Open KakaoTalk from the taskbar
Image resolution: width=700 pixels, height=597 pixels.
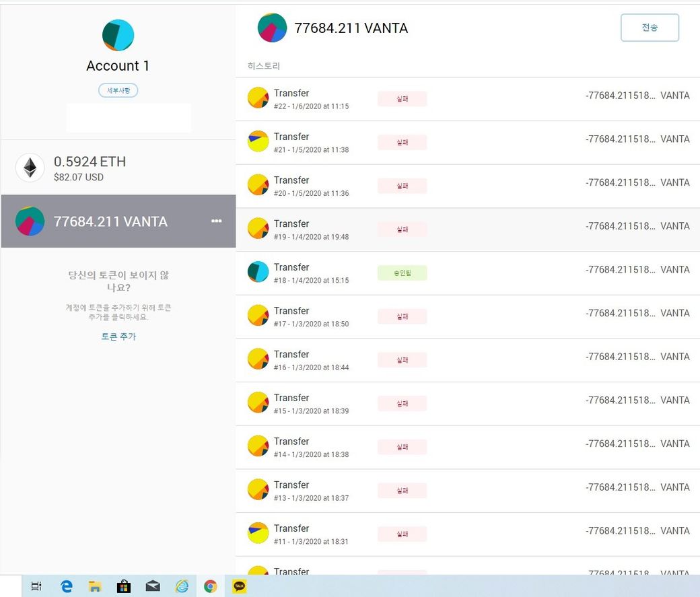pyautogui.click(x=240, y=586)
